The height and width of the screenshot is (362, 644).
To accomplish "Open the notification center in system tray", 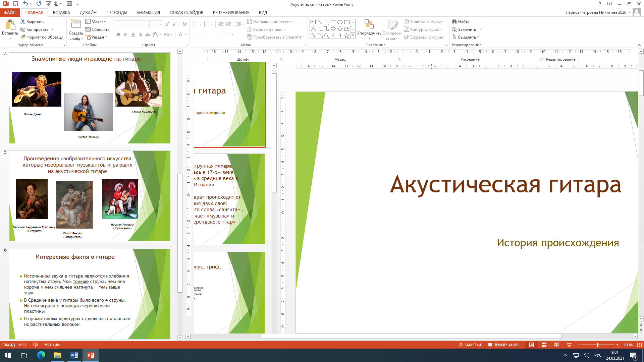I will tap(633, 355).
